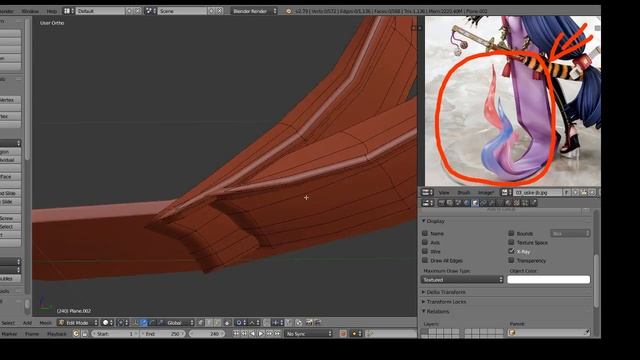Click the Blender logo icon in info bar

[289, 11]
